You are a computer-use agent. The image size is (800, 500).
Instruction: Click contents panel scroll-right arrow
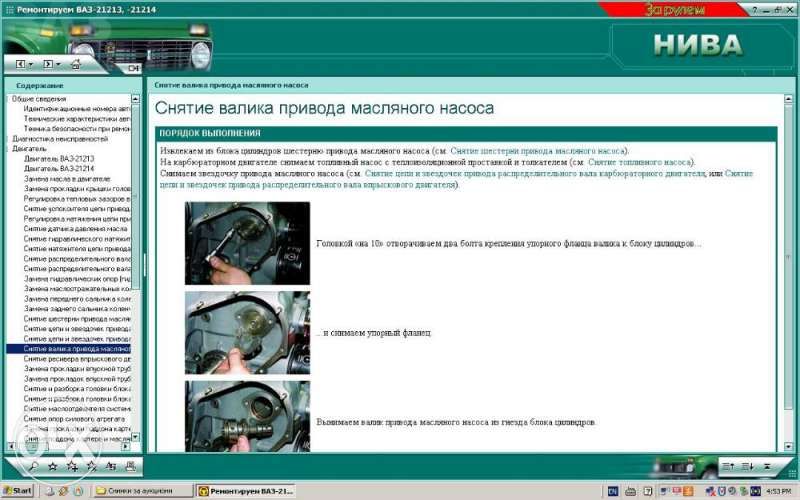point(126,446)
